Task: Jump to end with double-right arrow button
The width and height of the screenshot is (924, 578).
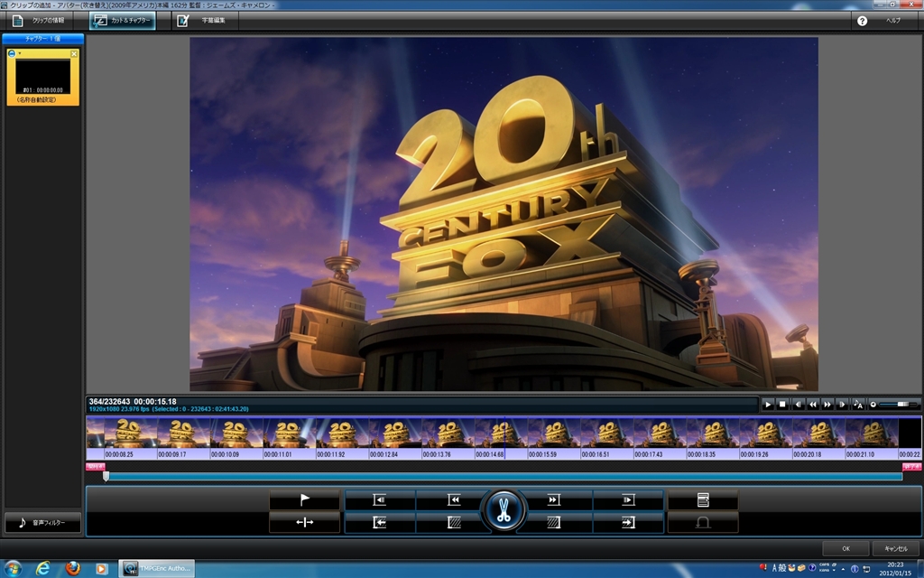Action: pos(553,500)
